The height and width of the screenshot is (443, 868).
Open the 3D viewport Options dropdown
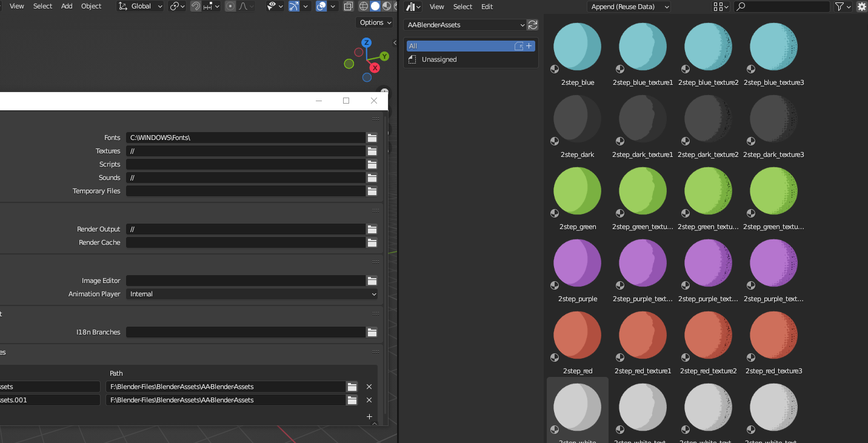375,22
